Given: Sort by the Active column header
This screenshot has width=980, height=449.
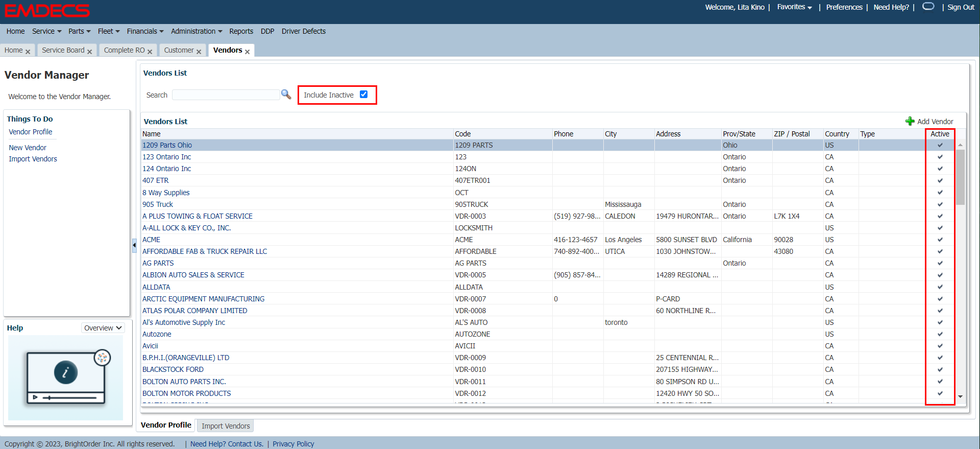Looking at the screenshot, I should coord(940,134).
